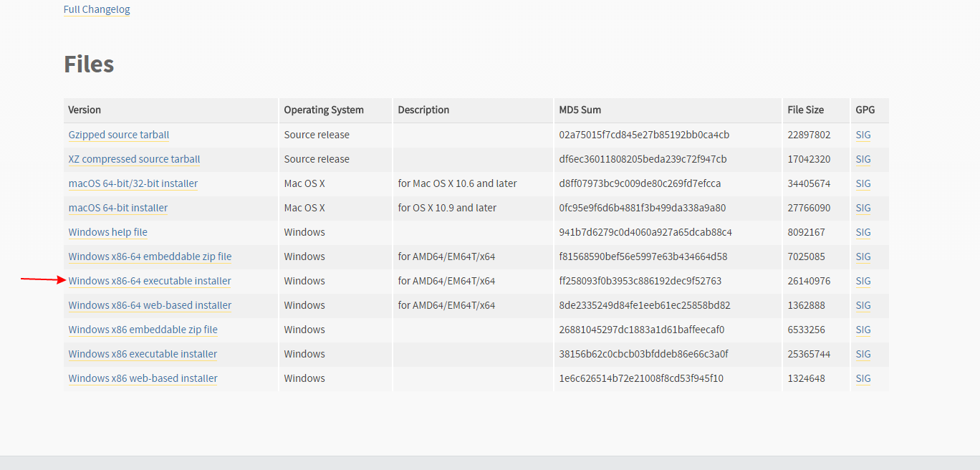Select MD5 sum ff258093f0b3953c886192dec9f52763

point(640,281)
